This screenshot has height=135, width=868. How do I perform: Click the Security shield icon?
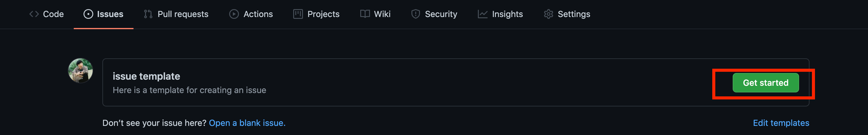(415, 14)
